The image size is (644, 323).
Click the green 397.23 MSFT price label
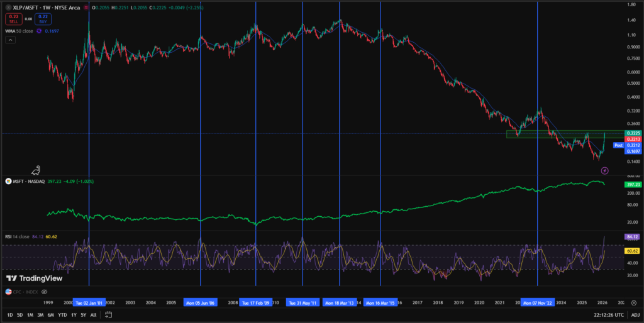coord(633,185)
